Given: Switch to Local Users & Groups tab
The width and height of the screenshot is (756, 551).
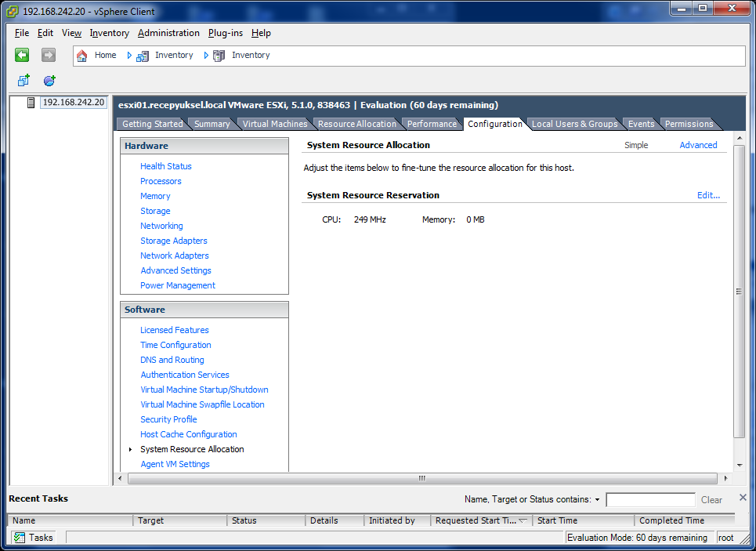Looking at the screenshot, I should (574, 124).
